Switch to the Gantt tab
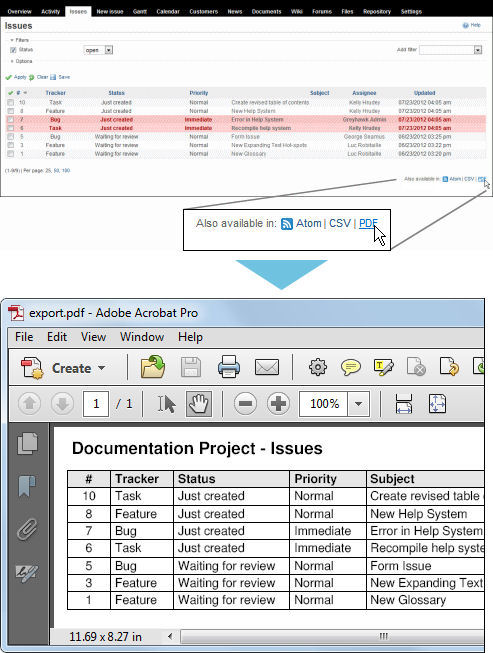Image resolution: width=493 pixels, height=653 pixels. coord(139,11)
